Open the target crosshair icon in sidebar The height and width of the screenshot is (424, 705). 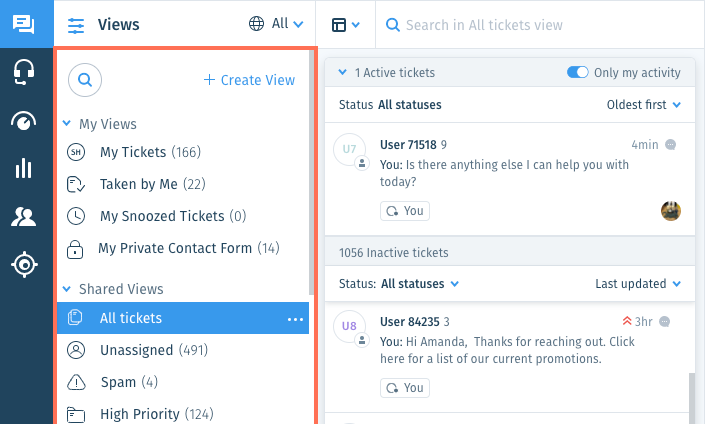click(x=24, y=264)
